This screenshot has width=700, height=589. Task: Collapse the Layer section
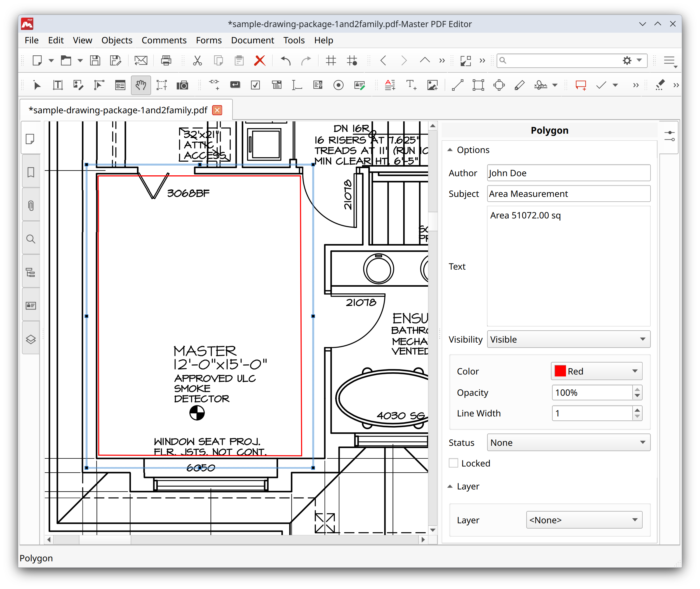point(450,486)
